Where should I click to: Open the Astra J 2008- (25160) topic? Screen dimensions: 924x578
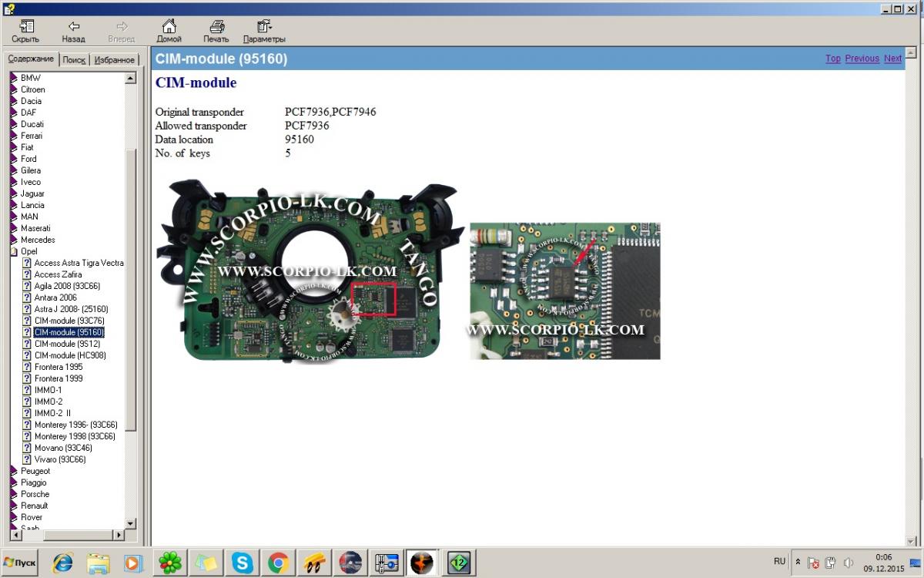[x=72, y=309]
